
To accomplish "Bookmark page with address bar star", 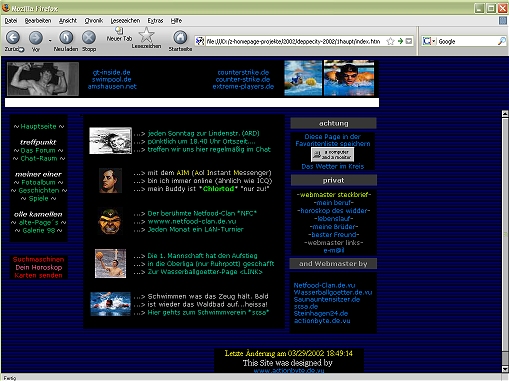I will point(390,41).
